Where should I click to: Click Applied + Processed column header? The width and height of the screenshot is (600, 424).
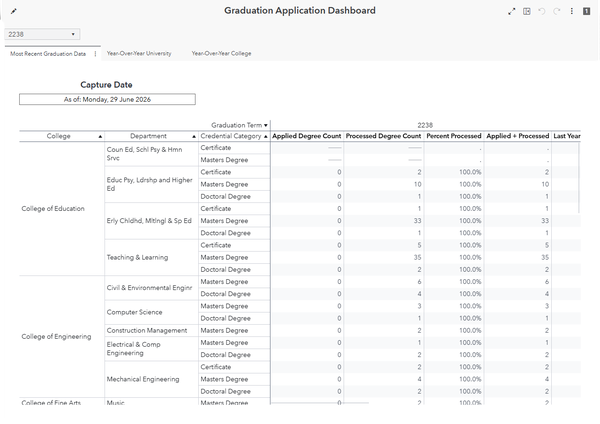517,136
